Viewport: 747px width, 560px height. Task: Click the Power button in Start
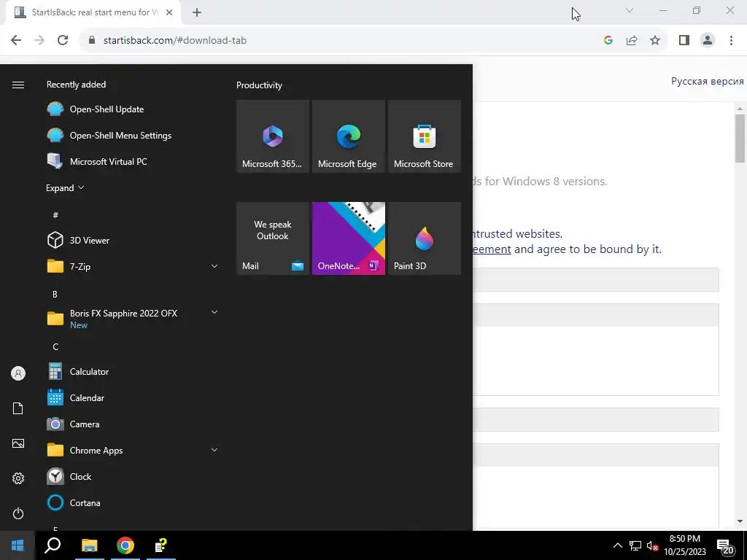[18, 513]
